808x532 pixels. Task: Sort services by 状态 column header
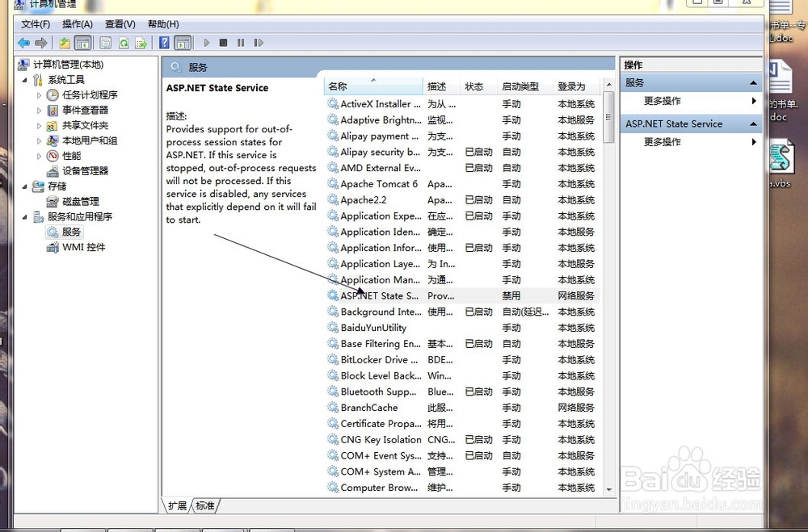tap(478, 86)
